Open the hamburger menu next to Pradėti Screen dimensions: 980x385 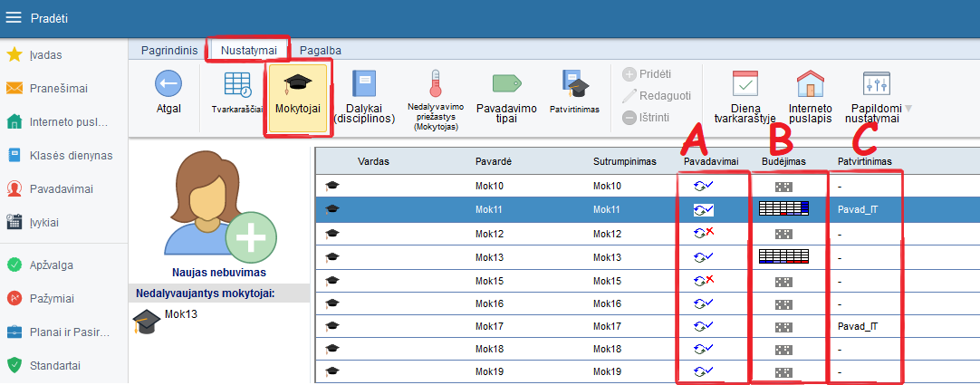14,18
